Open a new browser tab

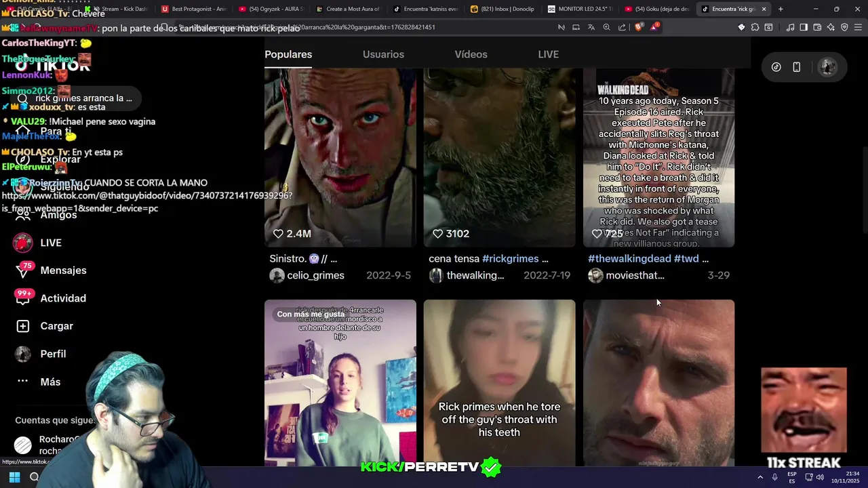click(781, 9)
